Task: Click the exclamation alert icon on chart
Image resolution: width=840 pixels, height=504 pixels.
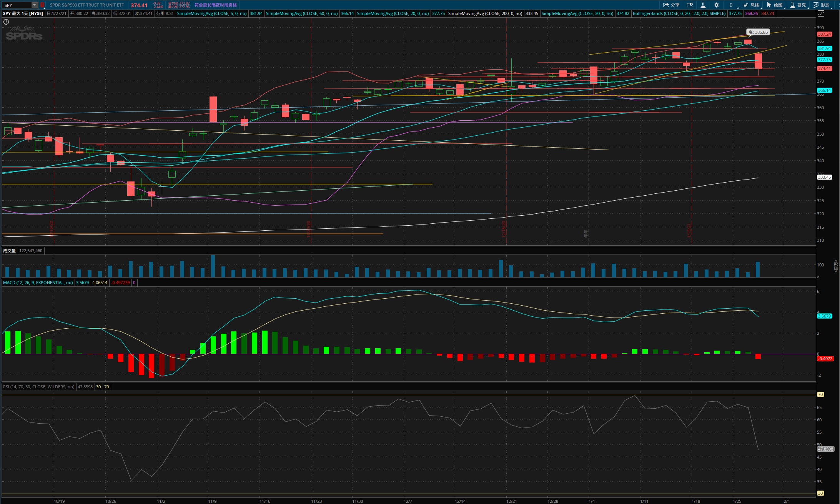Action: pos(6,22)
